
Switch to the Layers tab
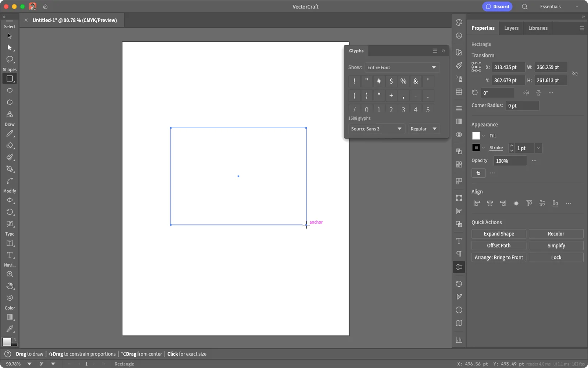pos(511,28)
